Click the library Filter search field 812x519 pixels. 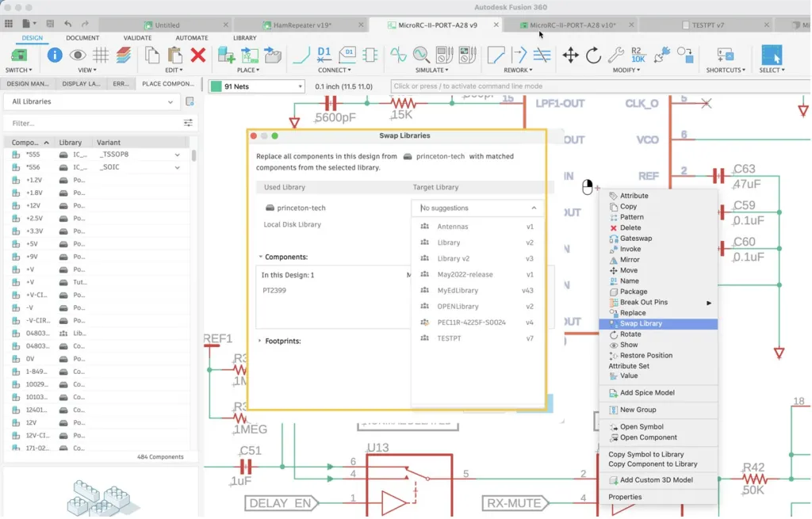tap(94, 123)
